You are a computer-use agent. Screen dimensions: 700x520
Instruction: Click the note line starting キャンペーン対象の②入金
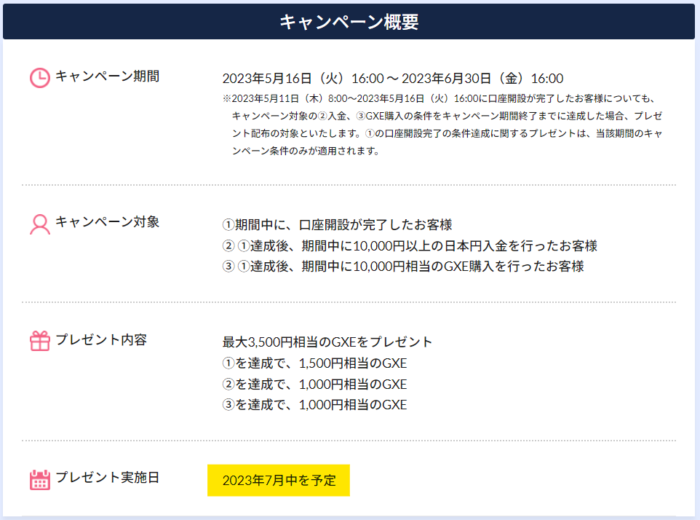[x=447, y=116]
